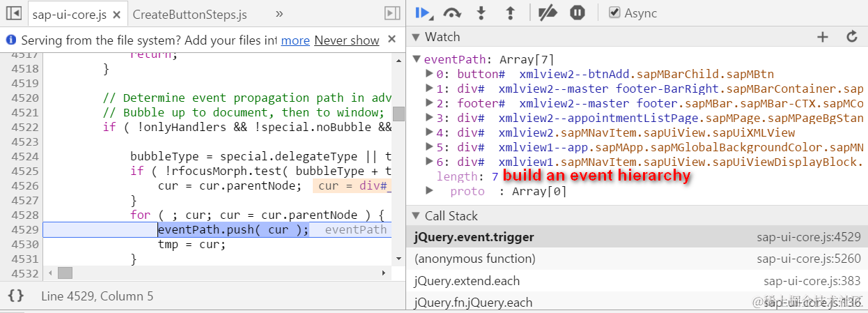
Task: Select jQuery.fn.jQuery.each stack frame
Action: [637, 302]
